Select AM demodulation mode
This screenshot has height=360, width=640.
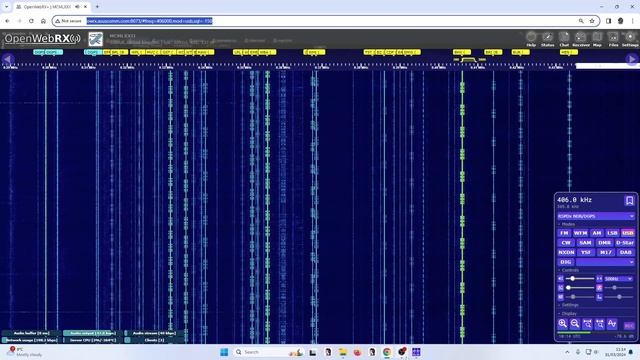click(597, 233)
